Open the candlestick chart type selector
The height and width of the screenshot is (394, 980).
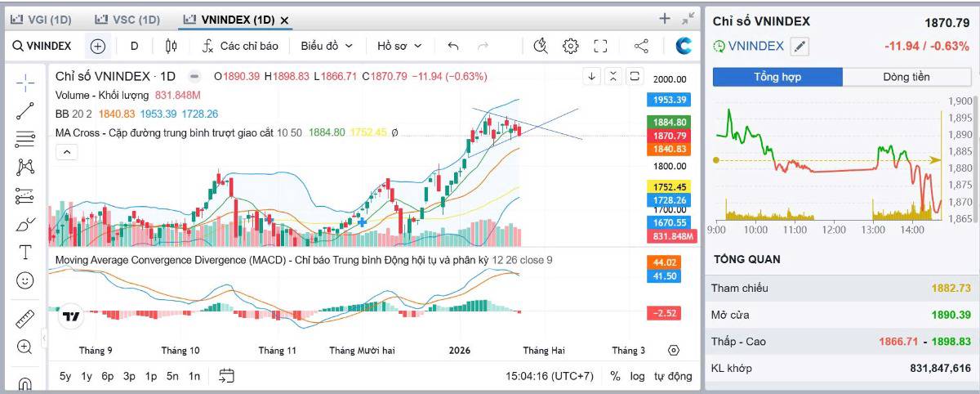point(171,46)
